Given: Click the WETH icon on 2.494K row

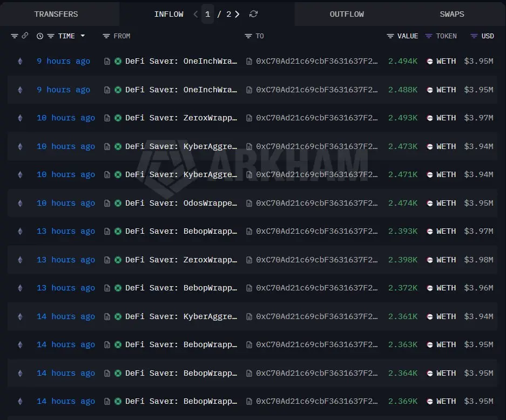Looking at the screenshot, I should click(x=430, y=62).
